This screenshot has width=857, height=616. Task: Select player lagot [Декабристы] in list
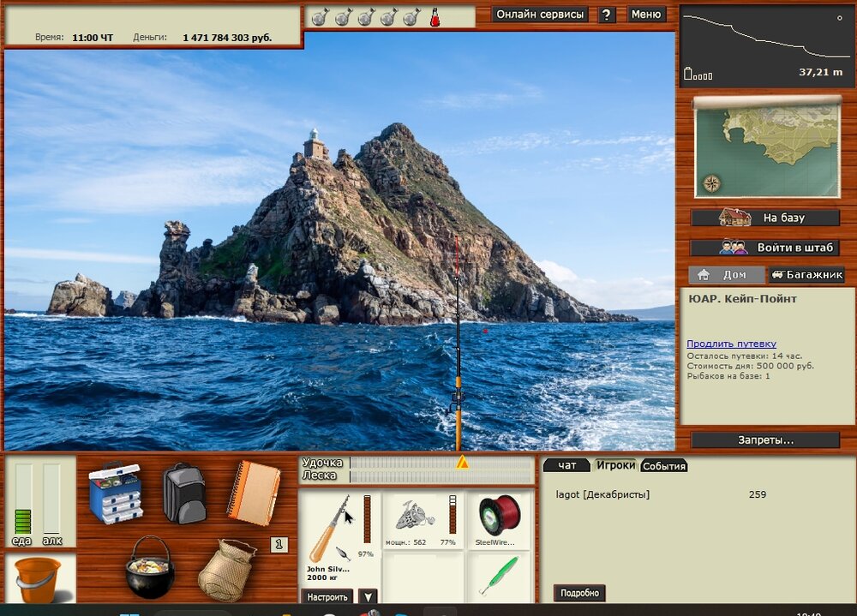[602, 494]
